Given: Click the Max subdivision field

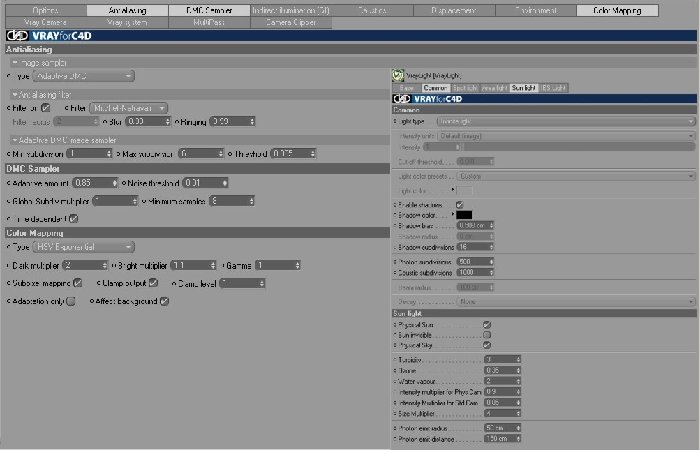Looking at the screenshot, I should point(201,154).
